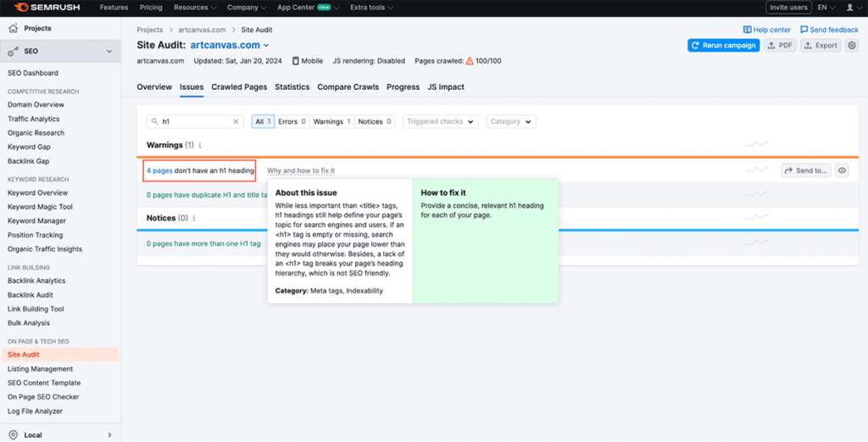The image size is (868, 442).
Task: Open the EN language selector
Action: point(826,8)
